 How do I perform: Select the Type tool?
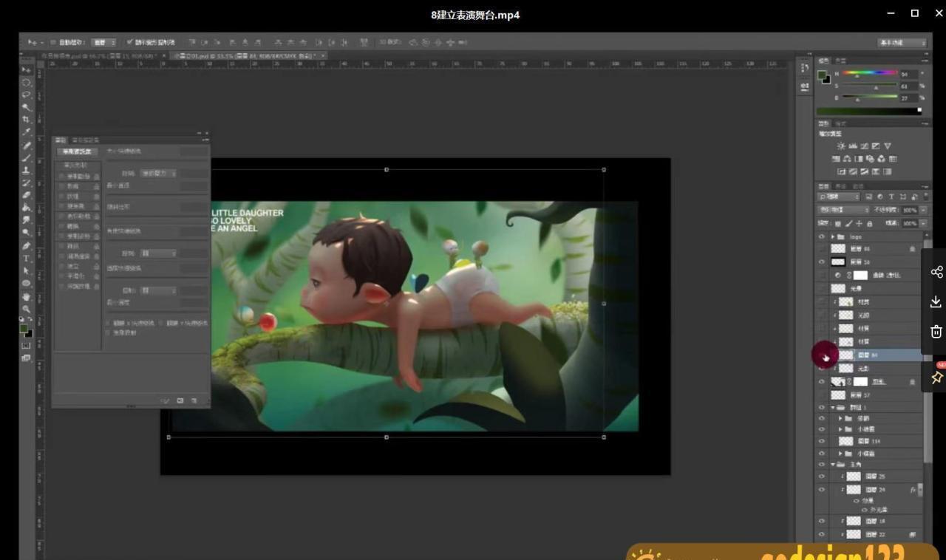(x=26, y=259)
